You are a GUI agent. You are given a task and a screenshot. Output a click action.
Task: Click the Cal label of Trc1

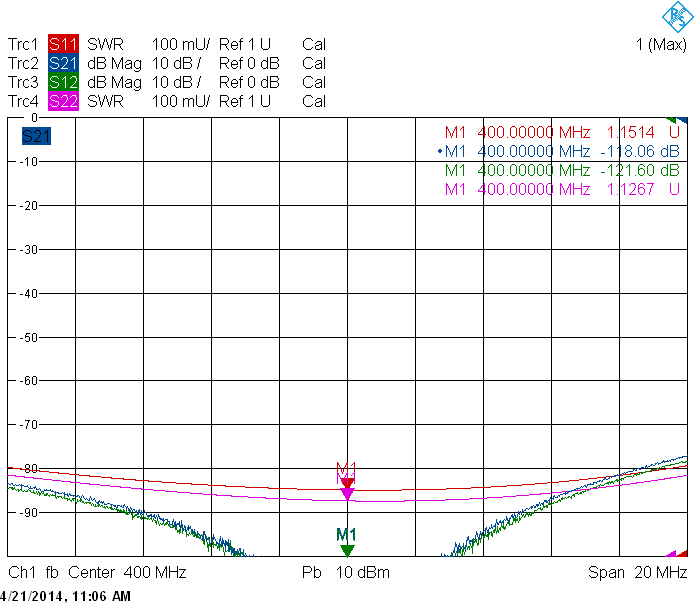314,44
